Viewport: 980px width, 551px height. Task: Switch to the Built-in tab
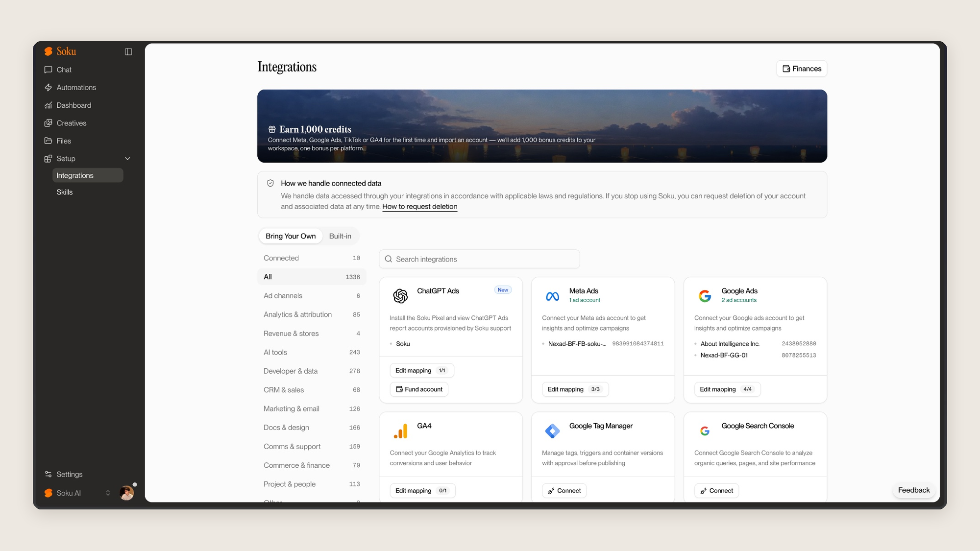pos(340,236)
